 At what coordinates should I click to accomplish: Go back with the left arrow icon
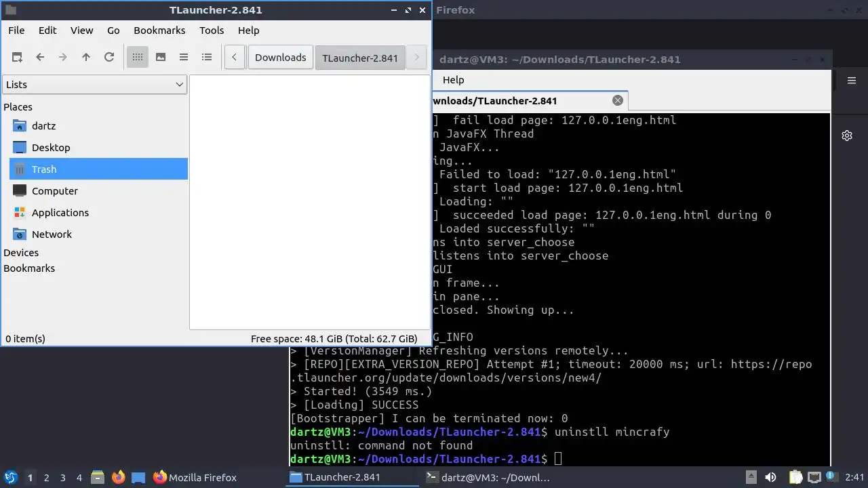(40, 58)
